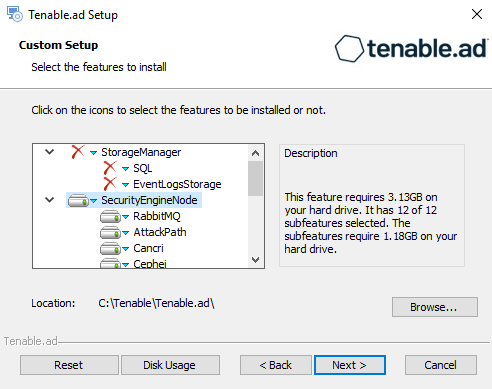Image resolution: width=492 pixels, height=389 pixels.
Task: Click the drive icon beside AttackPath
Action: [110, 233]
